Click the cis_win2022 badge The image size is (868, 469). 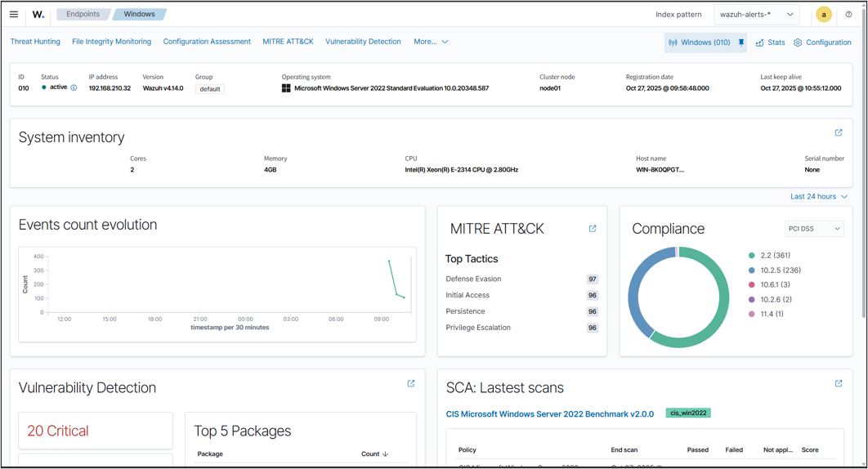688,413
